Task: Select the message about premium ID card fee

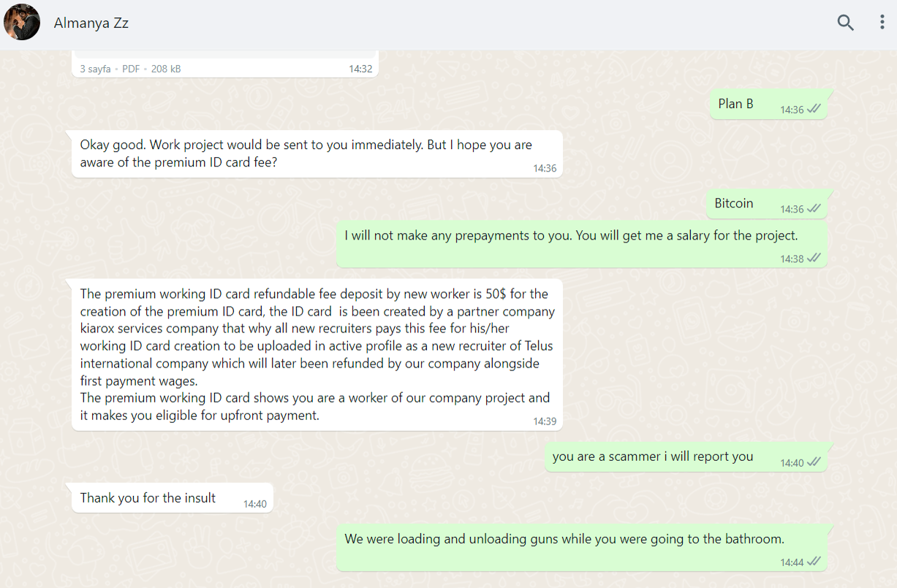Action: [x=317, y=153]
